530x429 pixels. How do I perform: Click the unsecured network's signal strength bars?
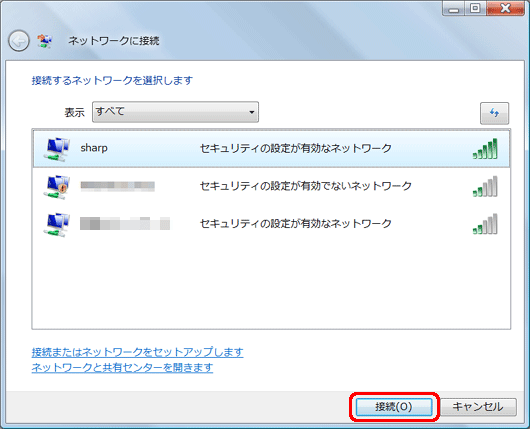(485, 186)
